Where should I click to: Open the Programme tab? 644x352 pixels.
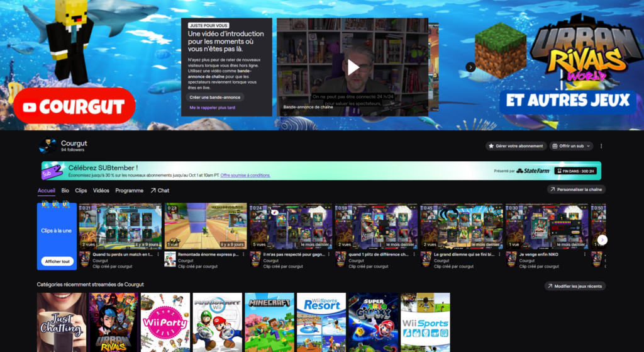pos(130,191)
